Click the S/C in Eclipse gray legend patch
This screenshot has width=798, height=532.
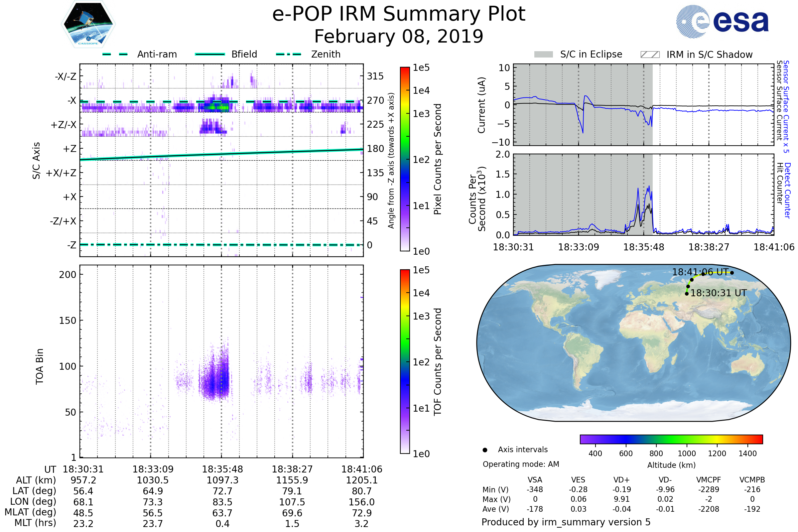click(544, 55)
